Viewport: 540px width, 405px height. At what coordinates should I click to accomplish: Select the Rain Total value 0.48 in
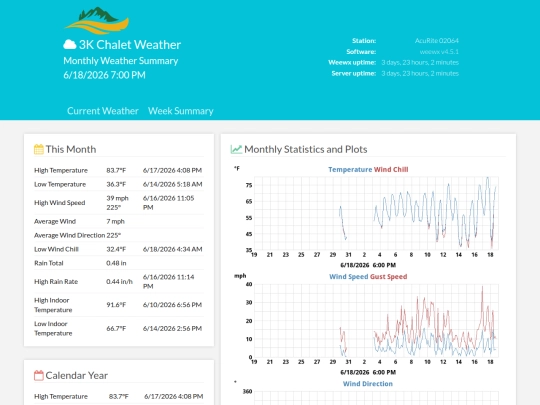tap(116, 263)
